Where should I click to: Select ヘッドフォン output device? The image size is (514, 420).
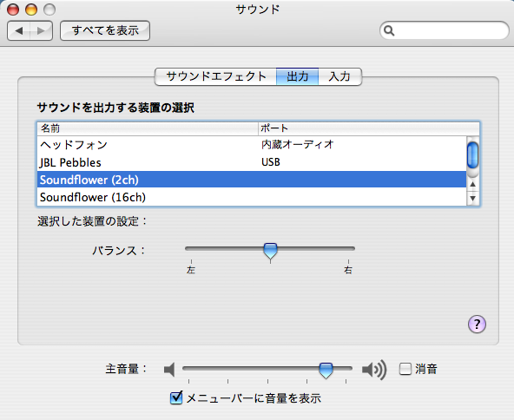point(252,145)
